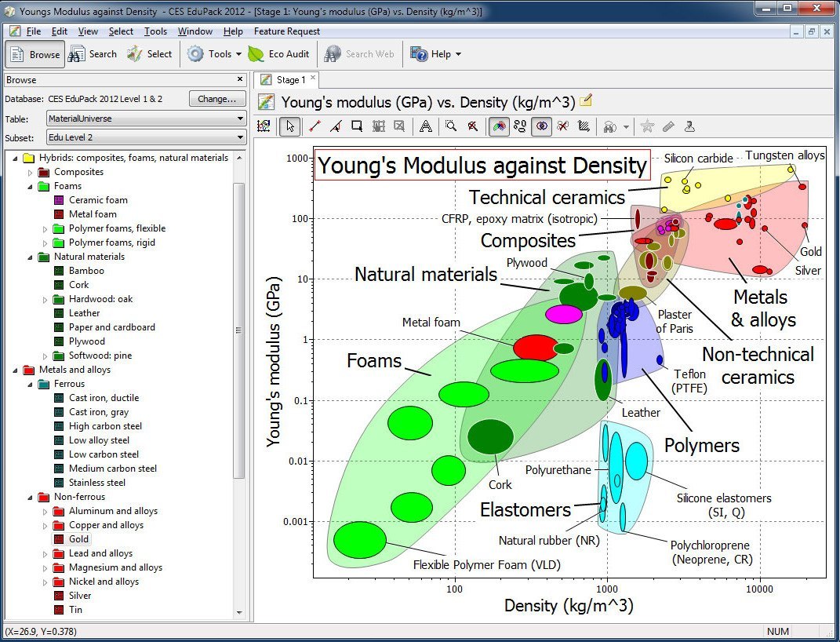Click the grayed-out star favorites icon

pos(647,126)
